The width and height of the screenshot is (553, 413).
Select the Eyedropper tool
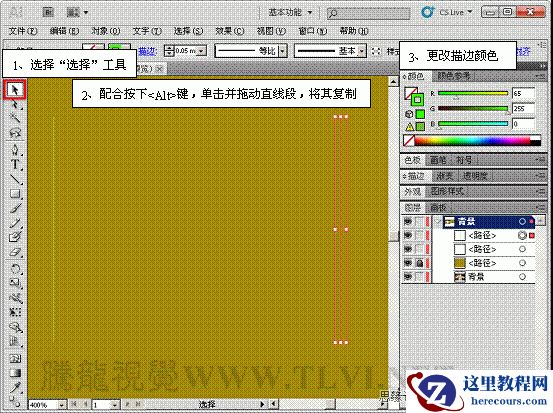(x=15, y=388)
